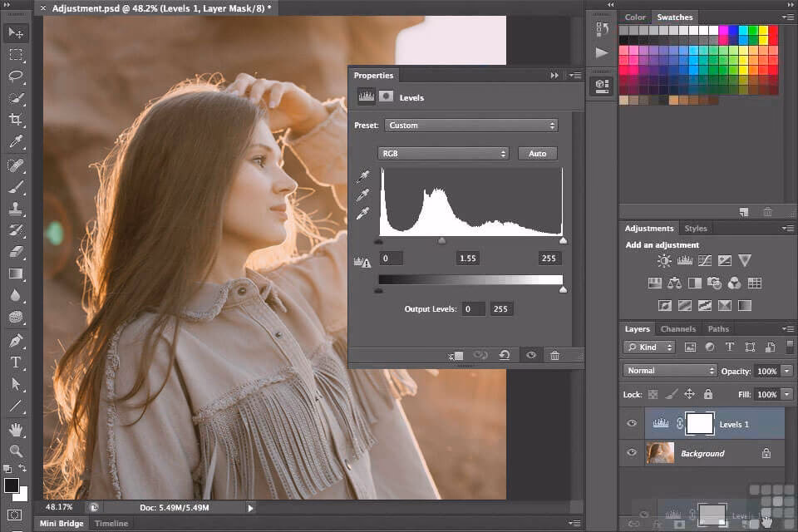798x532 pixels.
Task: Reset Levels to adjustment defaults
Action: pos(505,356)
